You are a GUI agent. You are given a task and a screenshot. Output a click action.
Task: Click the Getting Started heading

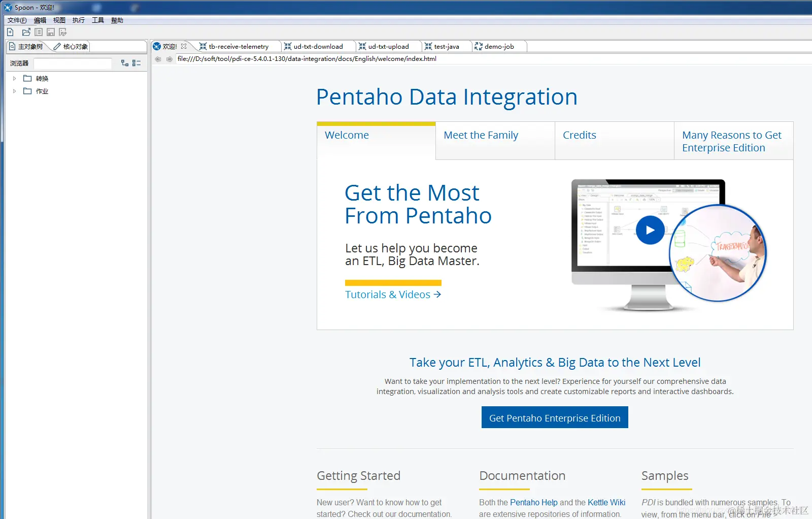[x=358, y=476]
